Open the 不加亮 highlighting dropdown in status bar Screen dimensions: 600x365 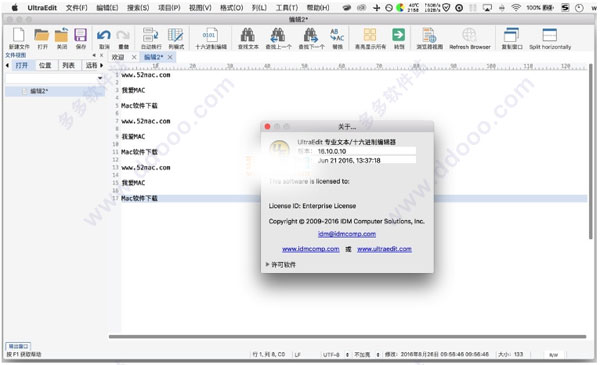click(x=367, y=355)
